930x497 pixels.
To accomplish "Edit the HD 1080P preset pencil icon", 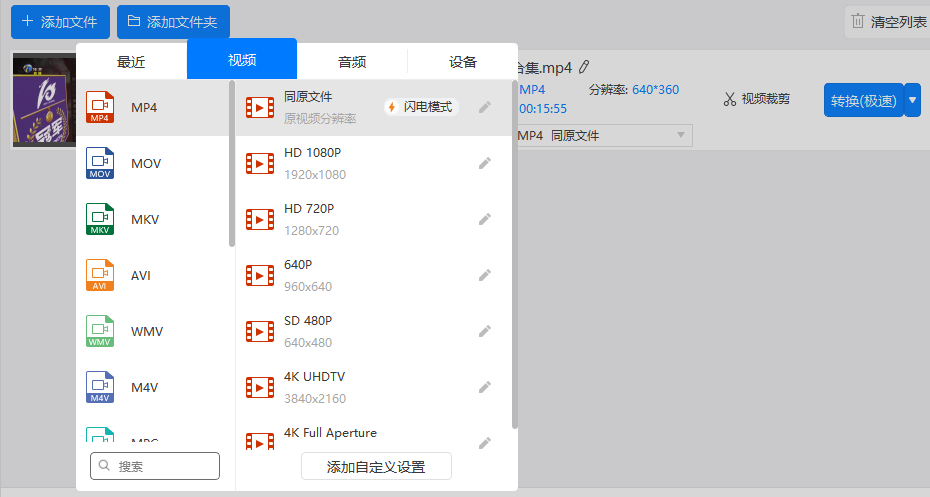I will [x=485, y=163].
